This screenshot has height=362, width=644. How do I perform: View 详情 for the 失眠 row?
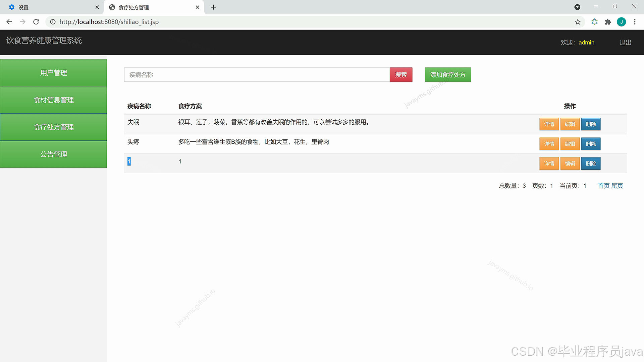(x=549, y=124)
